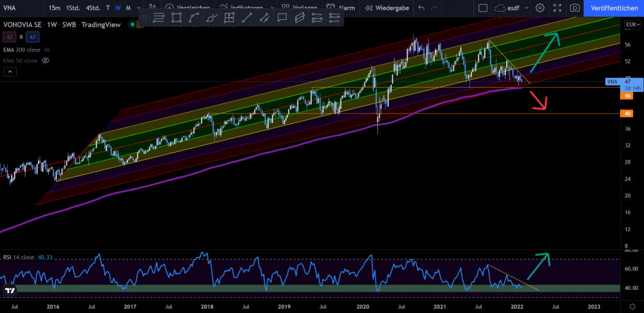Select the weekly W timeframe

pyautogui.click(x=117, y=8)
